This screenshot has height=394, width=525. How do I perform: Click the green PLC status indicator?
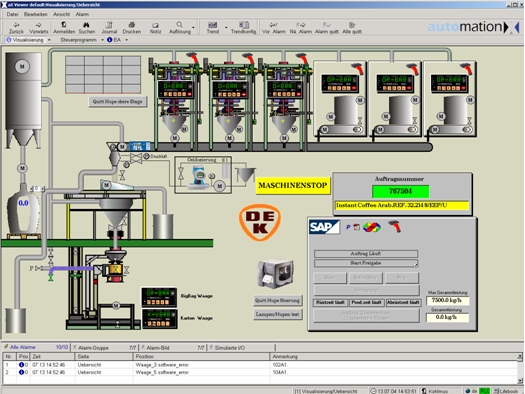pyautogui.click(x=484, y=391)
